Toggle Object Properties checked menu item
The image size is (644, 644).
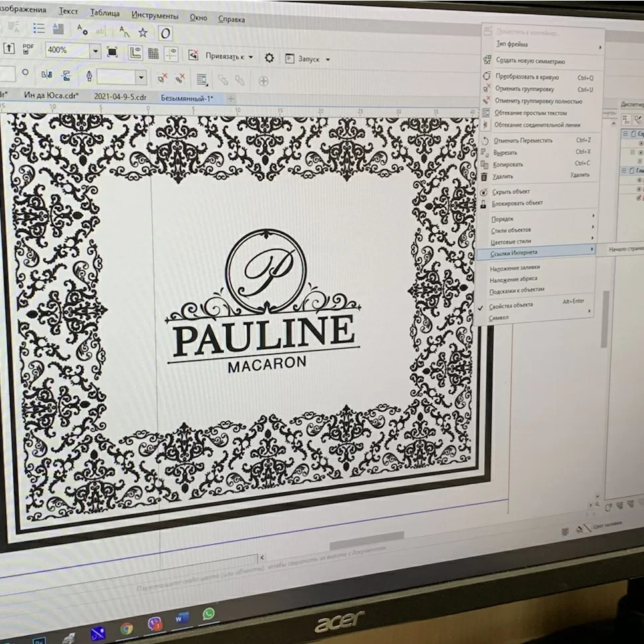[510, 305]
